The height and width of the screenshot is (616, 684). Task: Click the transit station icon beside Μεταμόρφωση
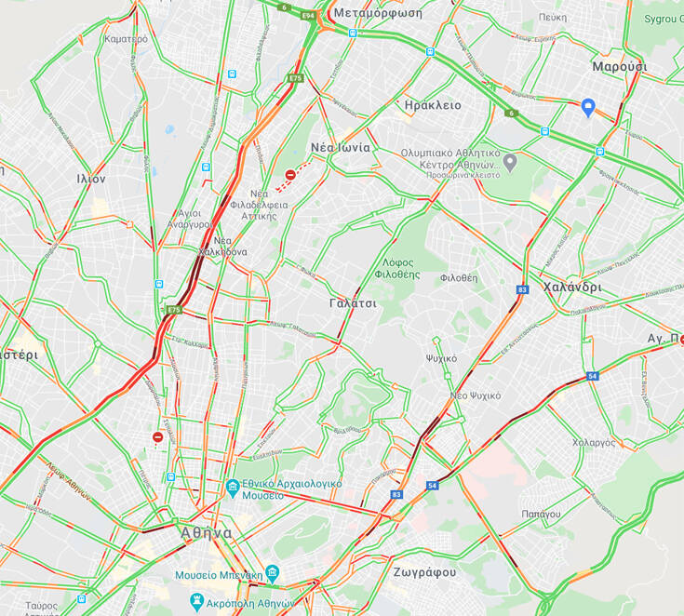tap(353, 33)
